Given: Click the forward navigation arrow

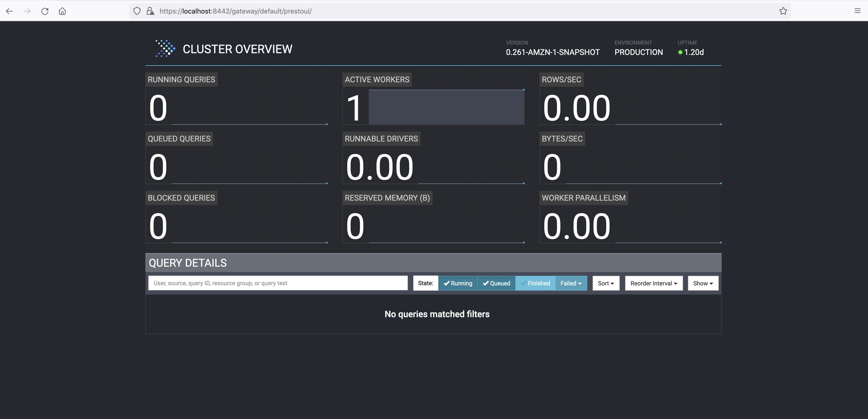Looking at the screenshot, I should [27, 11].
